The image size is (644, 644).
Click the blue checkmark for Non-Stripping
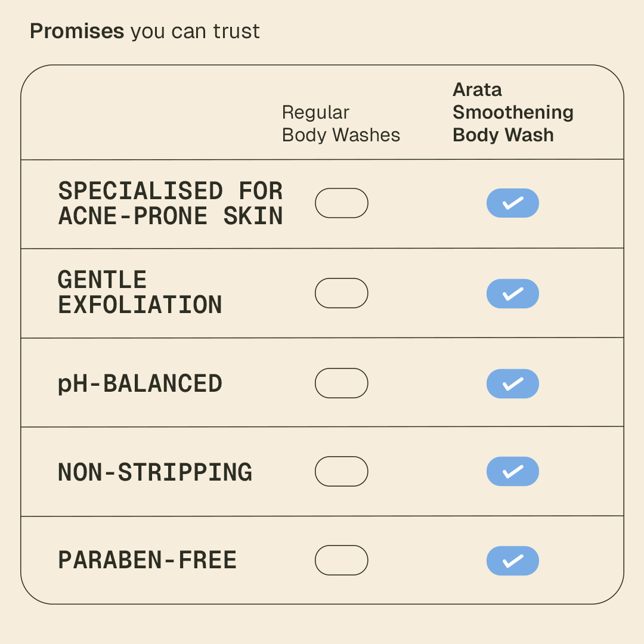click(512, 472)
